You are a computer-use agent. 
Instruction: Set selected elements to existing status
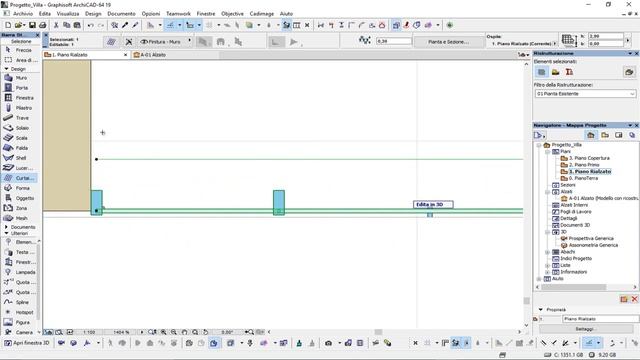[542, 72]
